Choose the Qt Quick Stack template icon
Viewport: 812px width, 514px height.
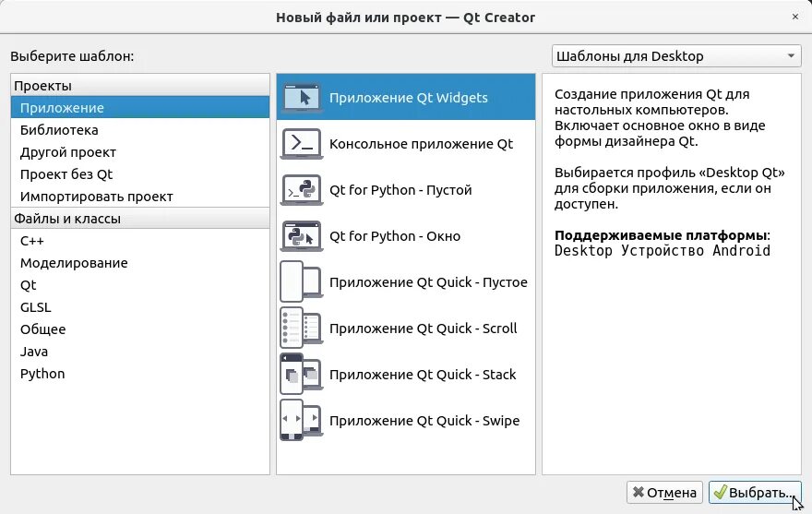pos(302,374)
